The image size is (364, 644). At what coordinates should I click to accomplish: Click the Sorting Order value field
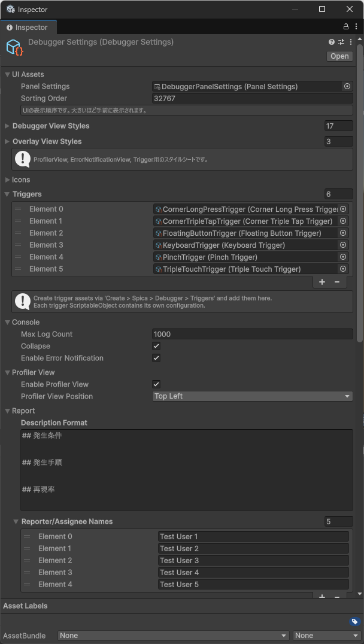click(x=252, y=98)
